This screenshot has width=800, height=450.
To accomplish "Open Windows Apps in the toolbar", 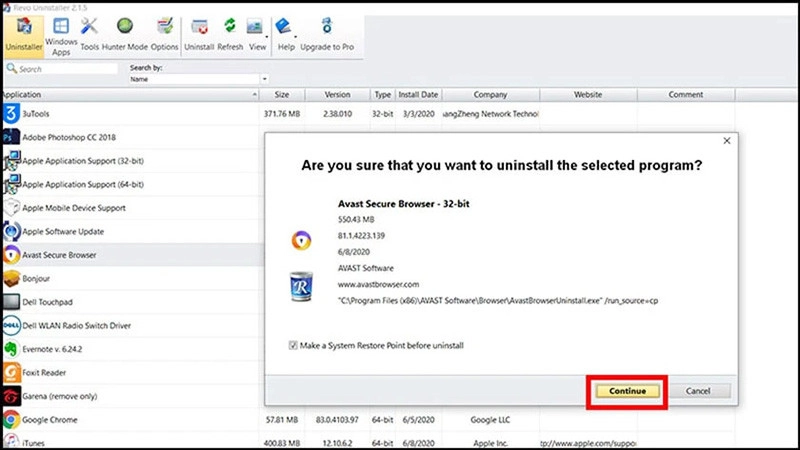I will [x=61, y=37].
